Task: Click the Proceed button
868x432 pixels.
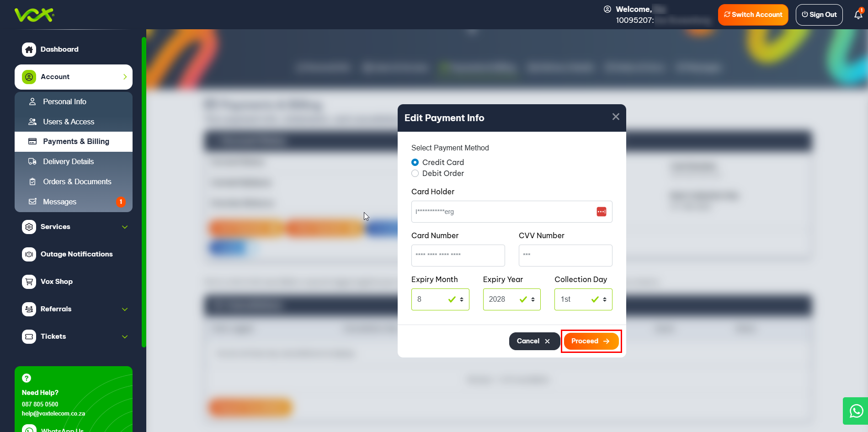Action: click(591, 341)
